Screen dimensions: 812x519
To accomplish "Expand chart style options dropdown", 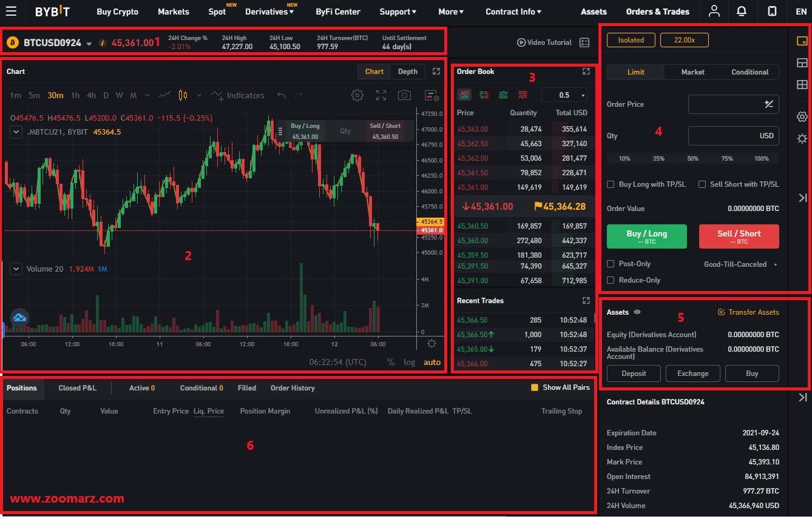I will (199, 95).
